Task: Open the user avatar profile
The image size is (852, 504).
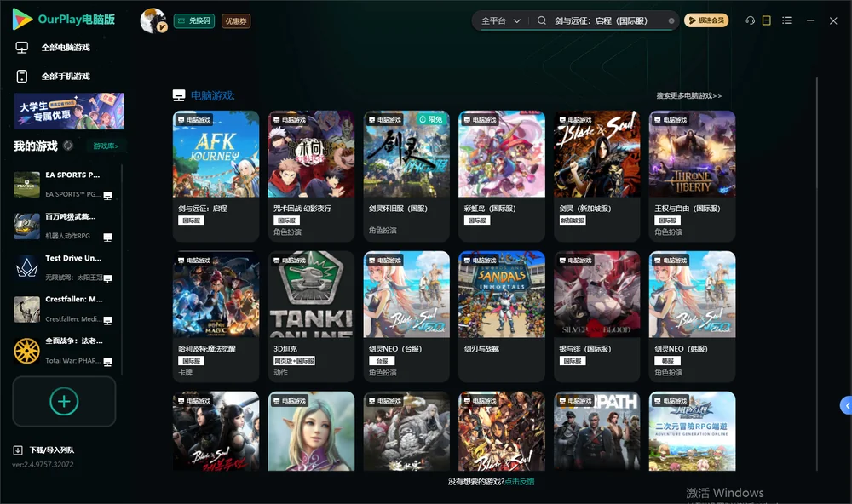Action: tap(153, 20)
